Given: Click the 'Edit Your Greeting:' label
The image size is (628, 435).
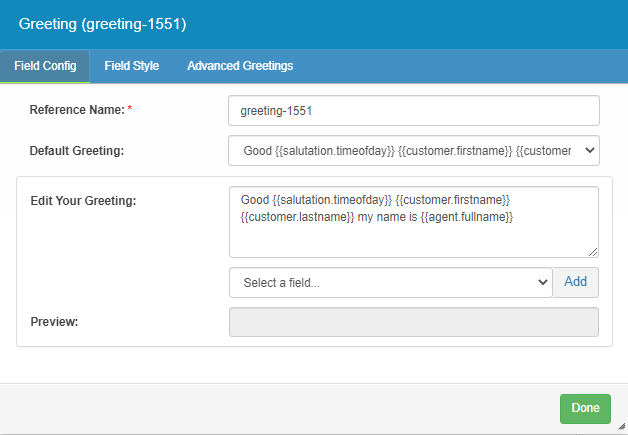Looking at the screenshot, I should pos(83,201).
